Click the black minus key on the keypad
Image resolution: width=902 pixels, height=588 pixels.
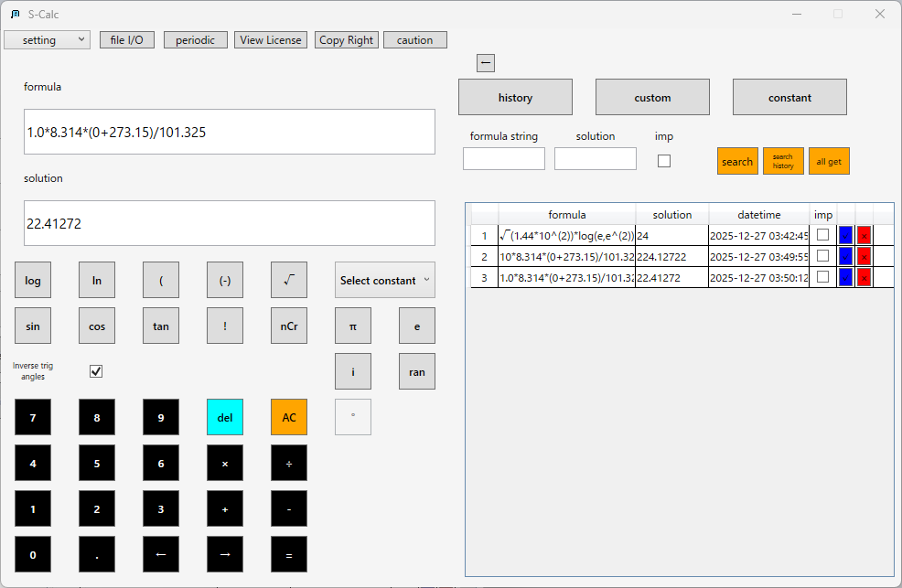pos(289,508)
